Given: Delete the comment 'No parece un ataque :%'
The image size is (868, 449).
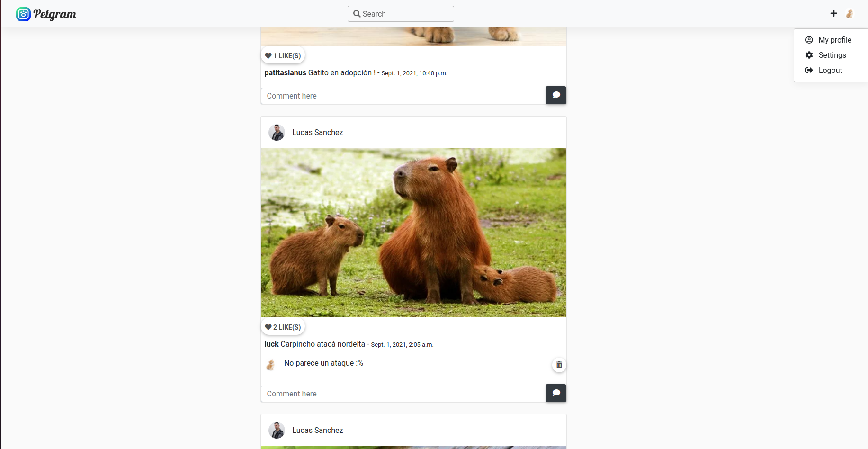Looking at the screenshot, I should coord(559,365).
